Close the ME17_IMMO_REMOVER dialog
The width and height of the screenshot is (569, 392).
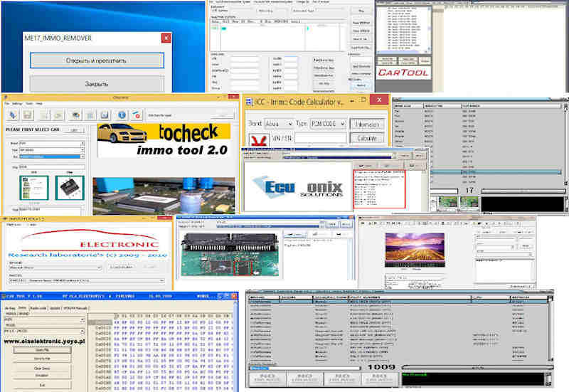click(166, 38)
